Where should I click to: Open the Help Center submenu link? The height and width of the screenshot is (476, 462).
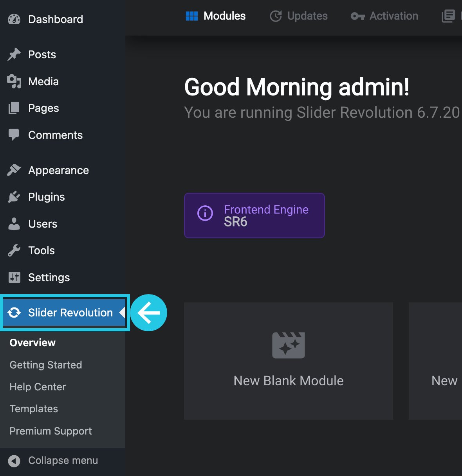(38, 387)
